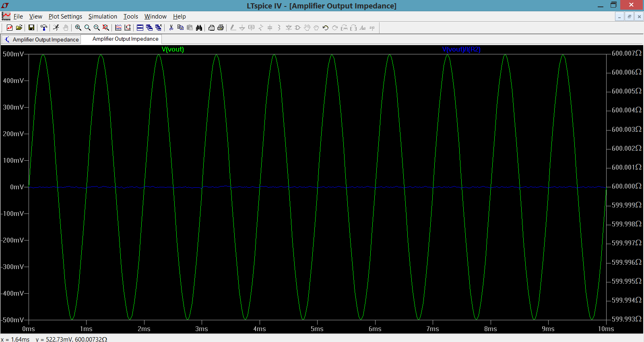644x342 pixels.
Task: Click the 10ms time axis label
Action: 606,329
